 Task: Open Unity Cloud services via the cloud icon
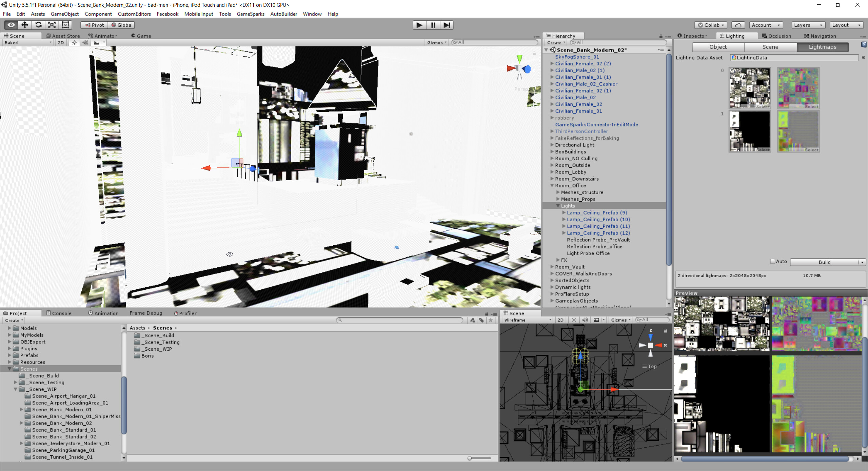tap(738, 25)
